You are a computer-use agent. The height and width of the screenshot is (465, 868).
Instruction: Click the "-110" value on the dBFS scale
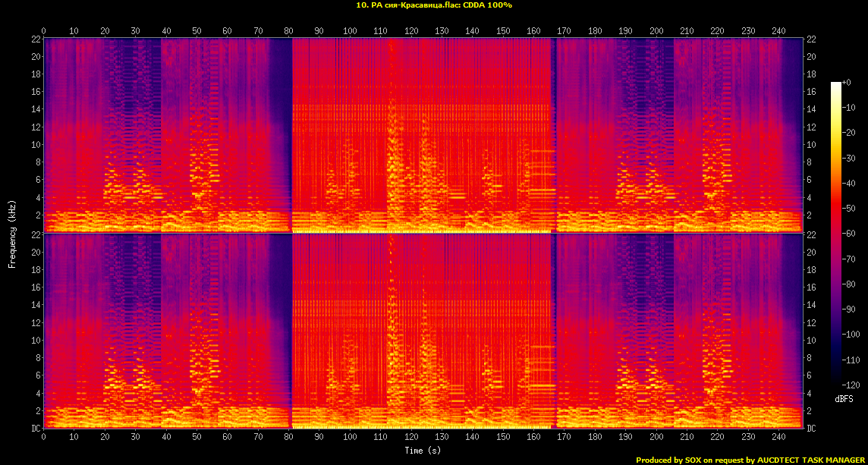click(851, 360)
